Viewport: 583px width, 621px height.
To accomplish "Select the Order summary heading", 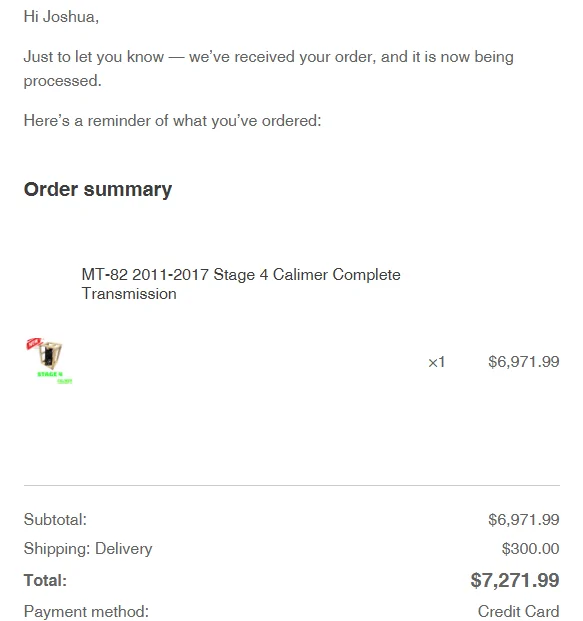I will [x=98, y=189].
